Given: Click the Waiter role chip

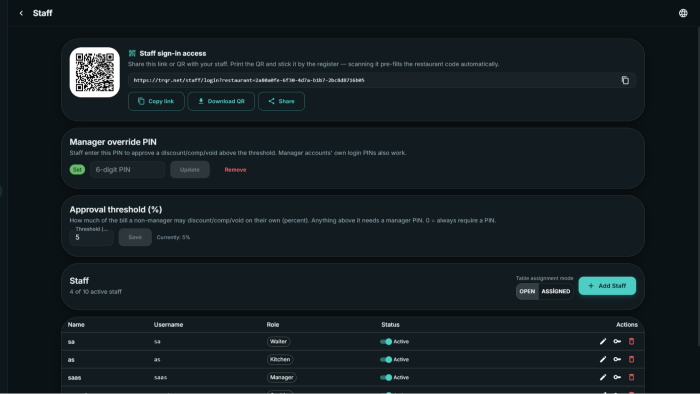Looking at the screenshot, I should [278, 341].
